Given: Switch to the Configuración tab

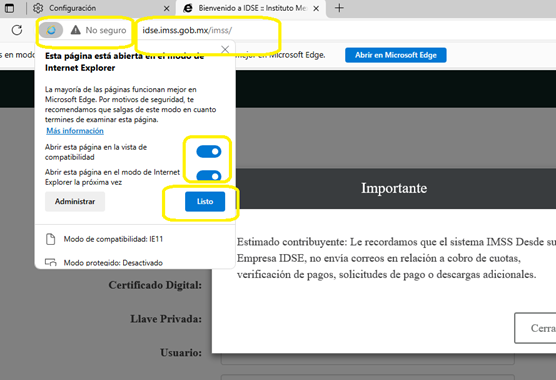Looking at the screenshot, I should (x=101, y=8).
